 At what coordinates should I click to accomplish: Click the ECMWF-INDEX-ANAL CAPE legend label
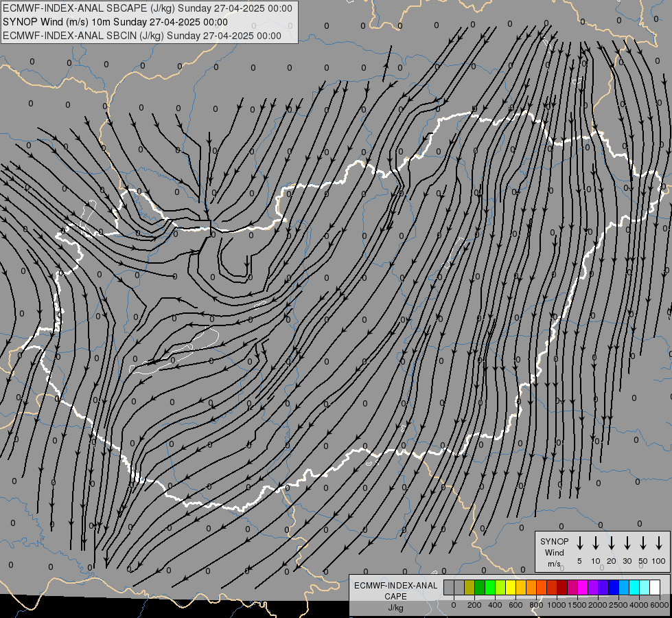395,591
